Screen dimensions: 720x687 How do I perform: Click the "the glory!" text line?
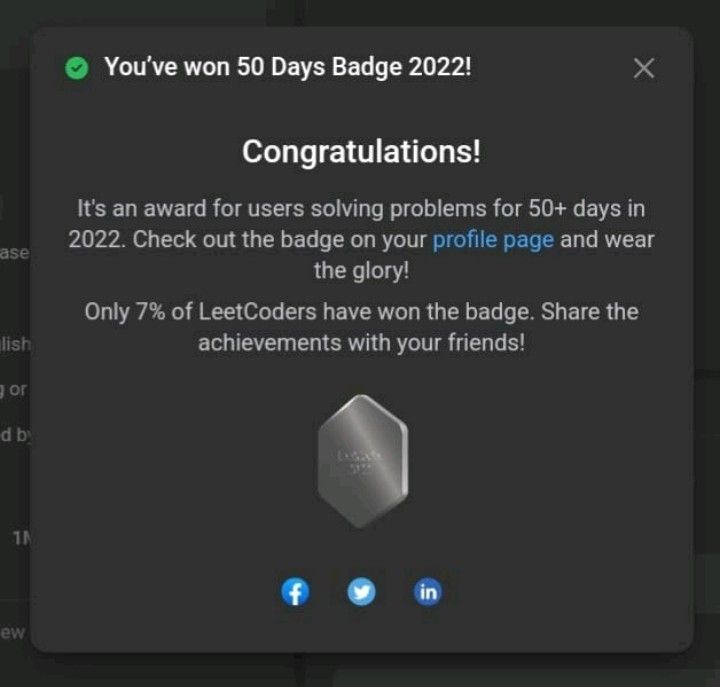tap(361, 270)
